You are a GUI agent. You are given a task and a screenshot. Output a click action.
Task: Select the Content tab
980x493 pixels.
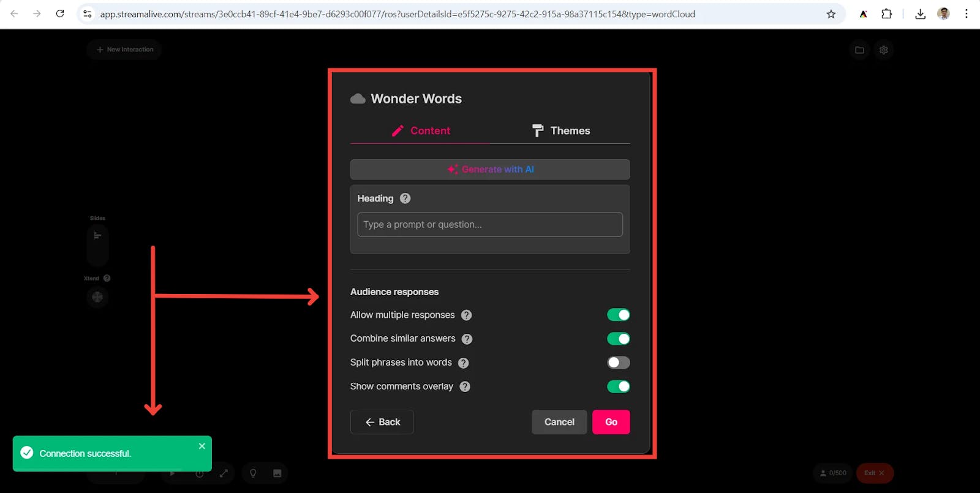pyautogui.click(x=420, y=130)
